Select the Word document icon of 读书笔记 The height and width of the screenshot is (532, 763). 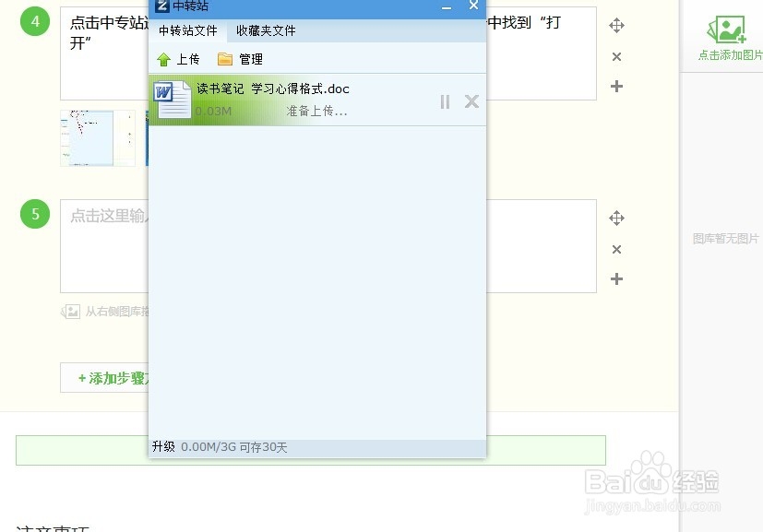[172, 100]
